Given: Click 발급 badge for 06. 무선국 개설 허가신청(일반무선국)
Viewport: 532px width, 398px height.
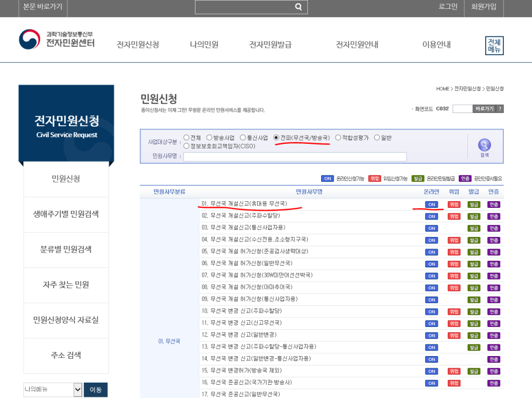Looking at the screenshot, I should pyautogui.click(x=474, y=264).
